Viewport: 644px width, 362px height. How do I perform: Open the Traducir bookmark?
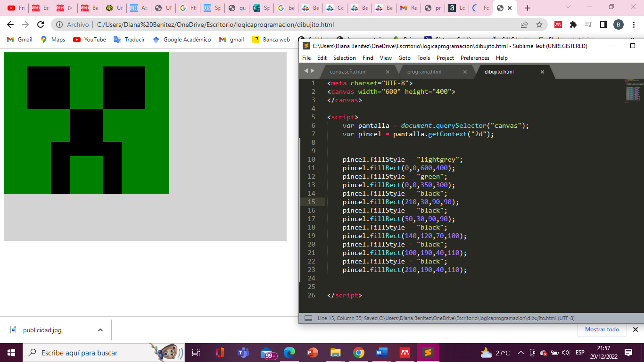coord(129,40)
